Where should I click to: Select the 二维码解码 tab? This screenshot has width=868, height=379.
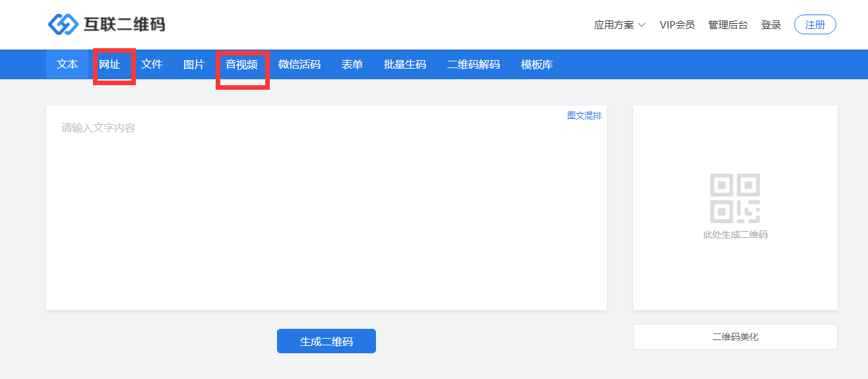(474, 65)
